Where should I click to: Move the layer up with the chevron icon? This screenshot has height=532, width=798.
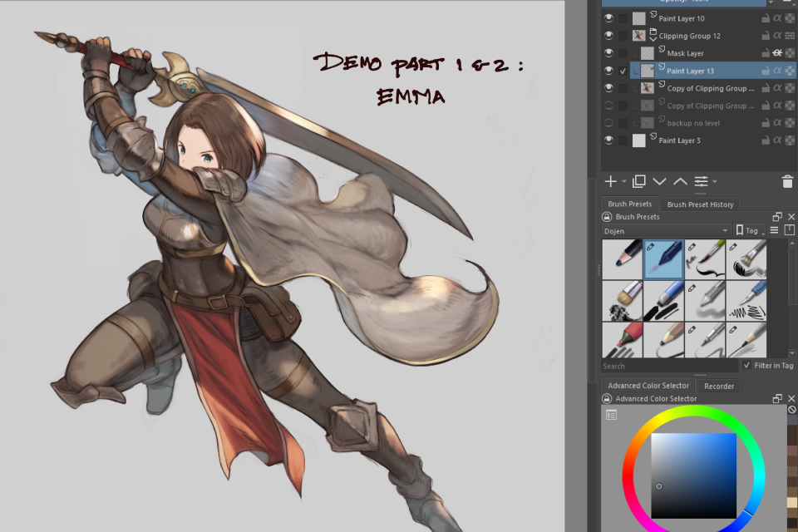(680, 181)
